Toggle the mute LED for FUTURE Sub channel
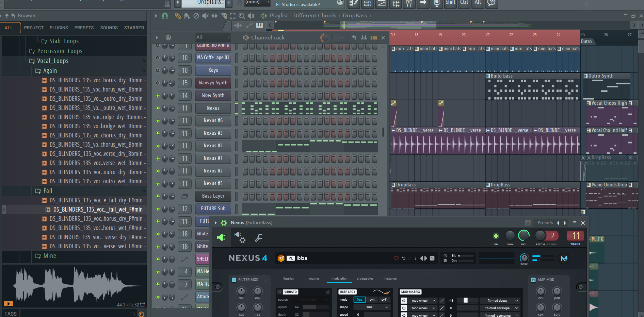Screen dimensions: 644x317 point(158,209)
